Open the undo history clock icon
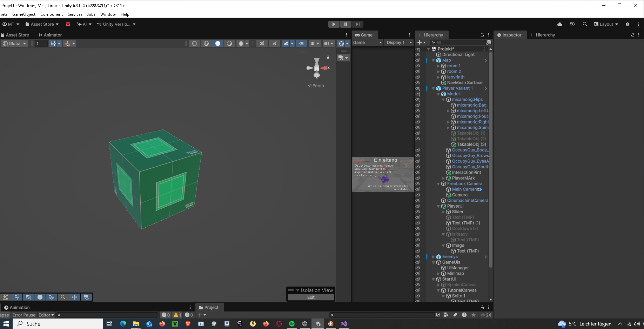 tap(572, 24)
